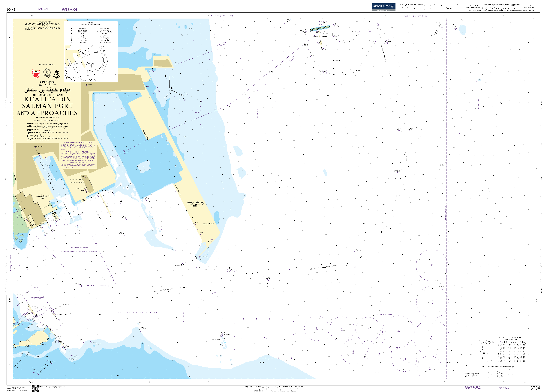Click the 'AND APPROACHES' title line

pos(47,113)
